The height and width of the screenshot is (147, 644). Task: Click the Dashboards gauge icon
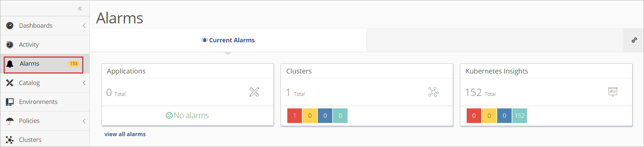(10, 25)
